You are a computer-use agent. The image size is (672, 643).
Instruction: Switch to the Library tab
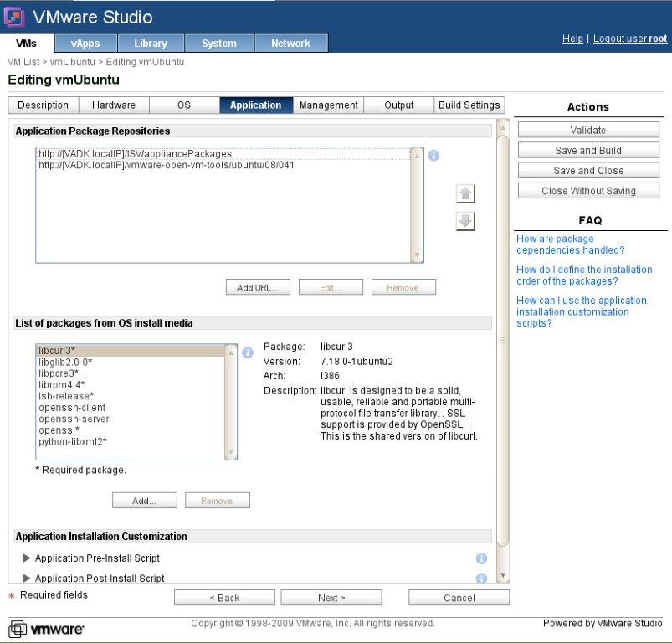(x=151, y=44)
